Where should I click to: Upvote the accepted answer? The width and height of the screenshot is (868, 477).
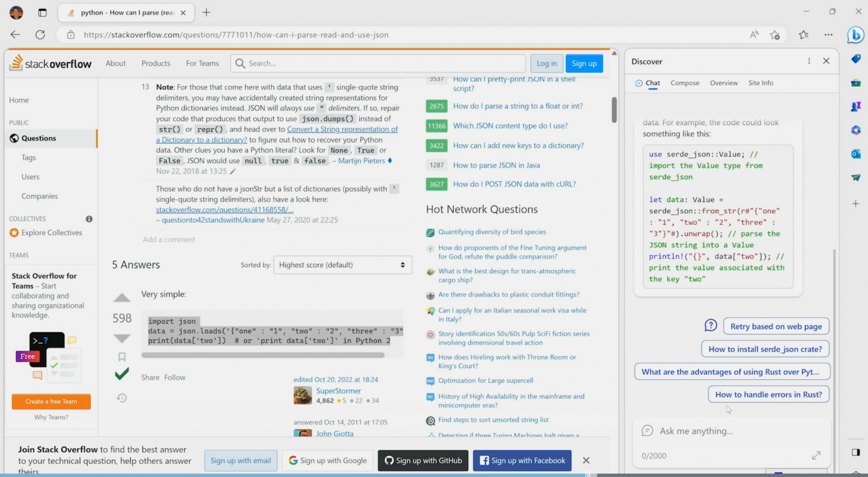(122, 298)
